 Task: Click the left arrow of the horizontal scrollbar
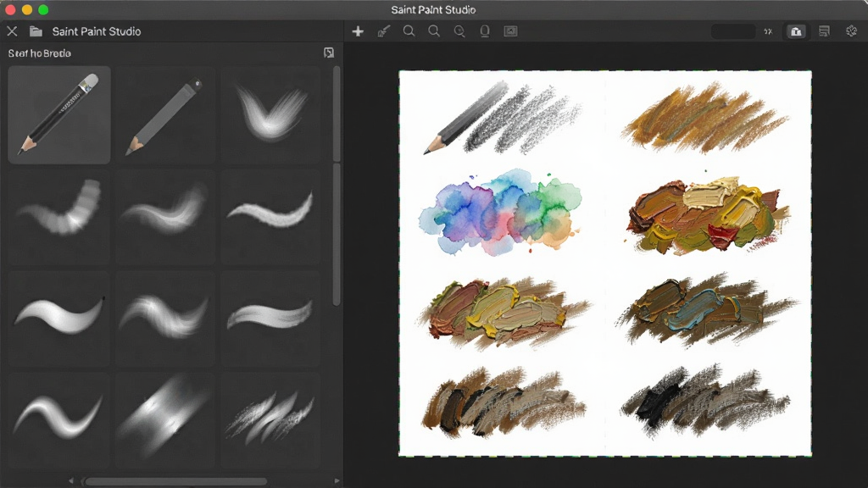tap(71, 481)
